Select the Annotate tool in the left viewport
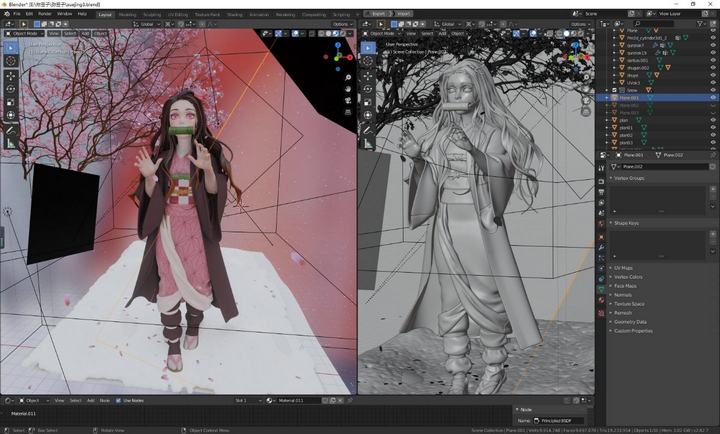The height and width of the screenshot is (434, 720). tap(11, 130)
